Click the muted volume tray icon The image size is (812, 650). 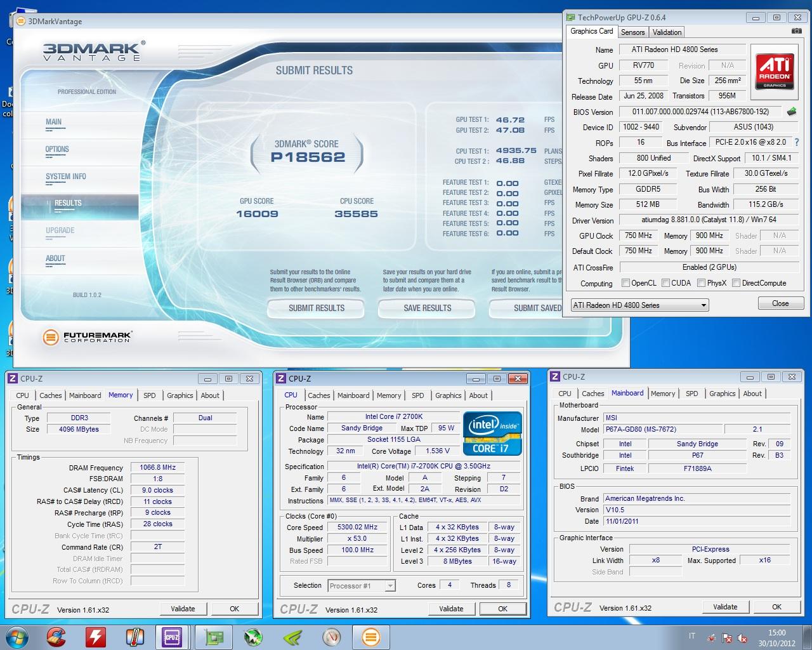pos(742,637)
